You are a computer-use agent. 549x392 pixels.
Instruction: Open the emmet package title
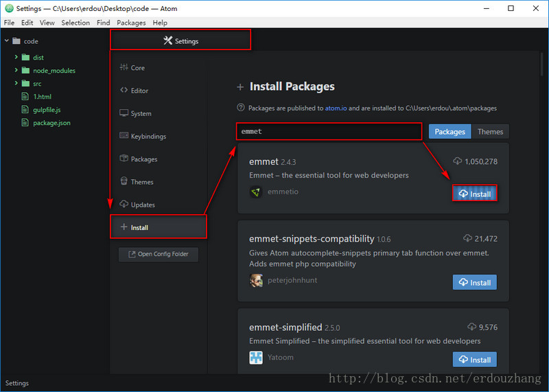[264, 161]
